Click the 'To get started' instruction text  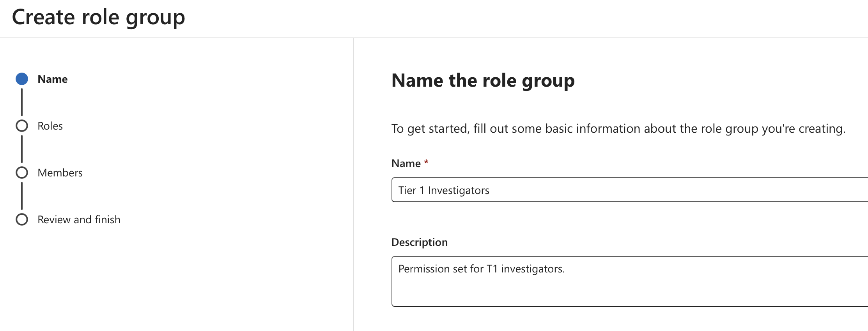[x=618, y=128]
